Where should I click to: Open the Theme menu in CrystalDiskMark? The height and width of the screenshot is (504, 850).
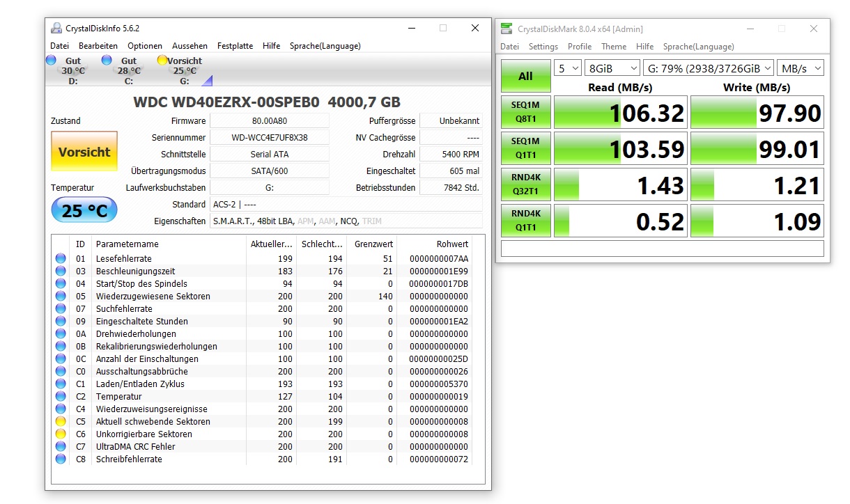(614, 47)
